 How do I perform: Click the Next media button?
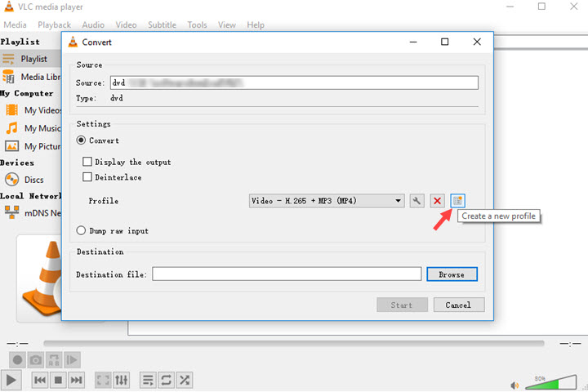coord(76,380)
